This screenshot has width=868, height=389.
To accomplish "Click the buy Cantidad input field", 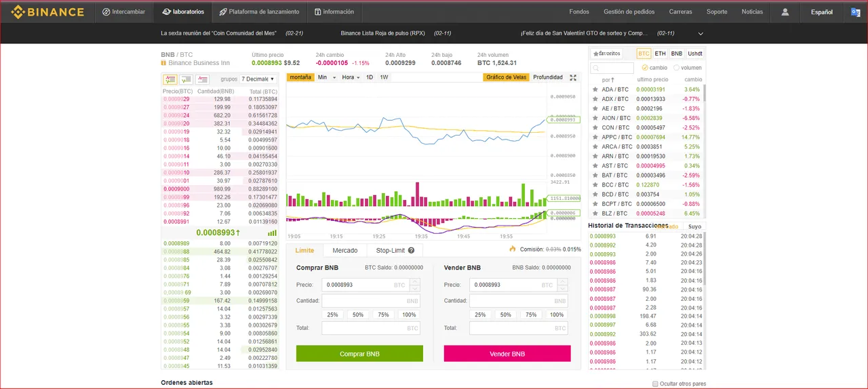I will click(371, 301).
